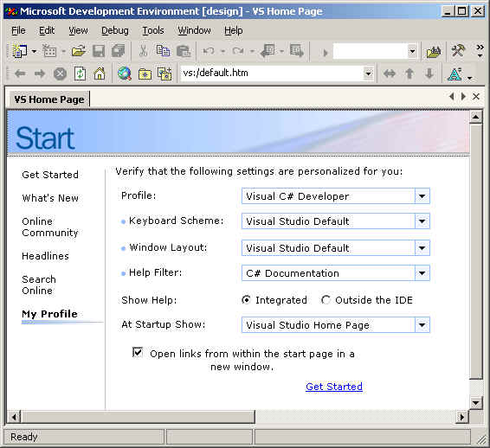490x448 pixels.
Task: Open the Debug menu
Action: 115,30
